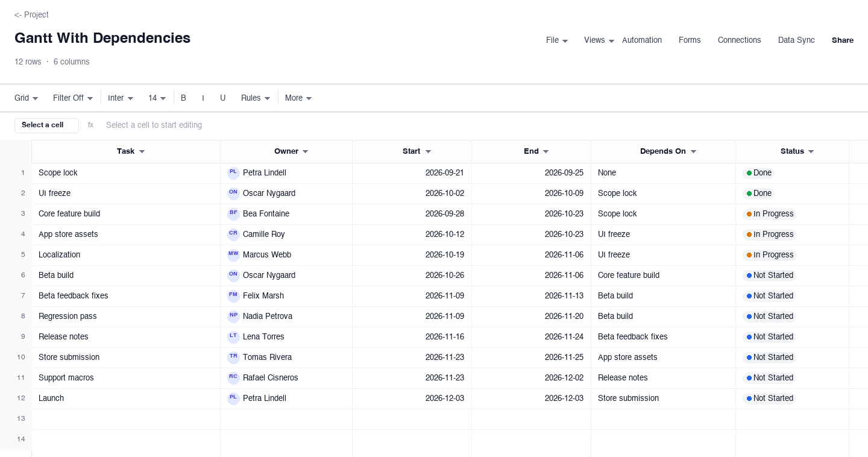The height and width of the screenshot is (457, 868).
Task: Click the RC avatar beside Rafael Cisneros
Action: point(233,377)
